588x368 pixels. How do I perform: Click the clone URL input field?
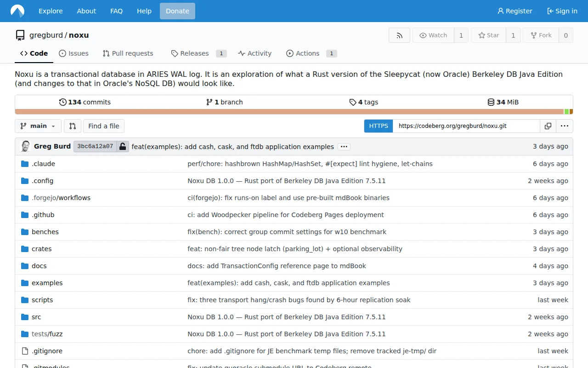pos(466,126)
